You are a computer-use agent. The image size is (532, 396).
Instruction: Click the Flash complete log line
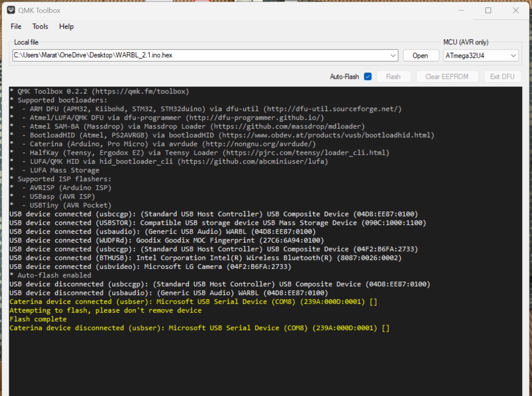click(x=38, y=319)
